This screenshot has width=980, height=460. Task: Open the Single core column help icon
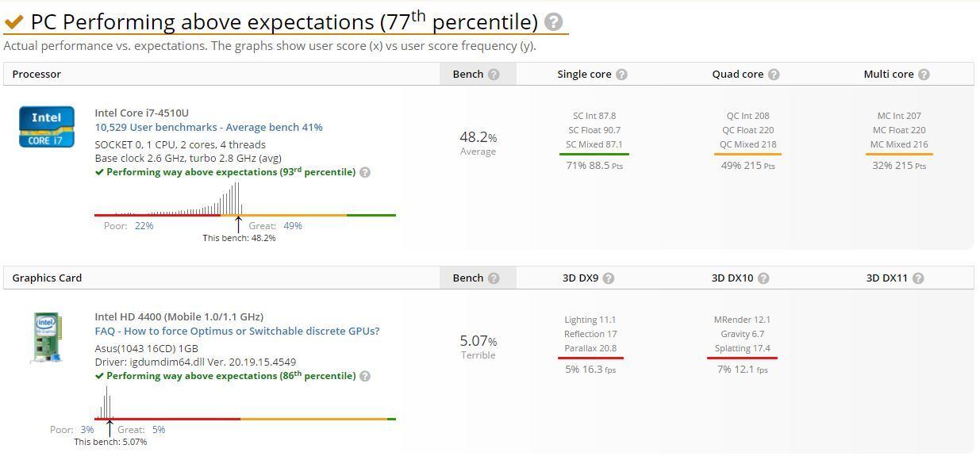[621, 73]
